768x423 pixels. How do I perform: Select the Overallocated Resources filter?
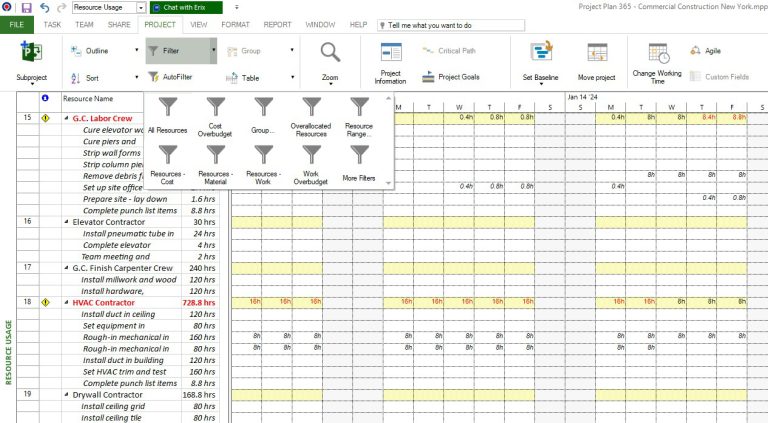point(311,117)
